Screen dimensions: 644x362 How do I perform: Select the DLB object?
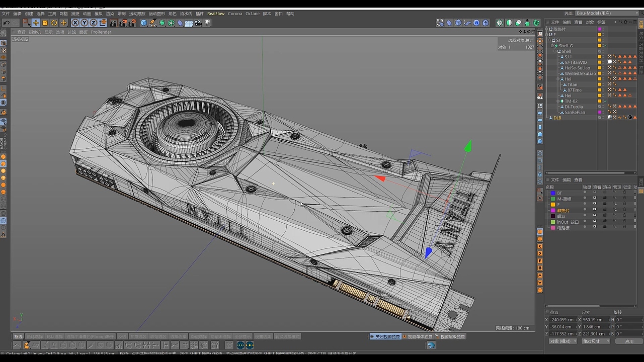coord(557,118)
